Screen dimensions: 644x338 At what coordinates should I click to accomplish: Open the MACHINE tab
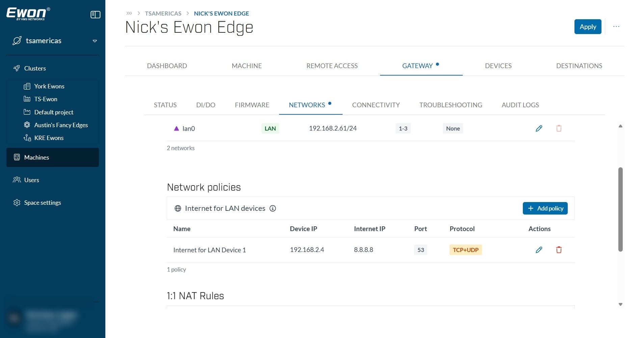[247, 66]
